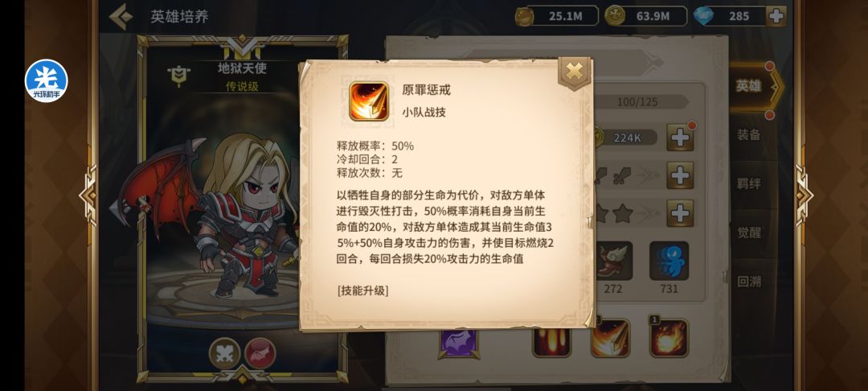Add diamonds with the plus button

tap(776, 16)
